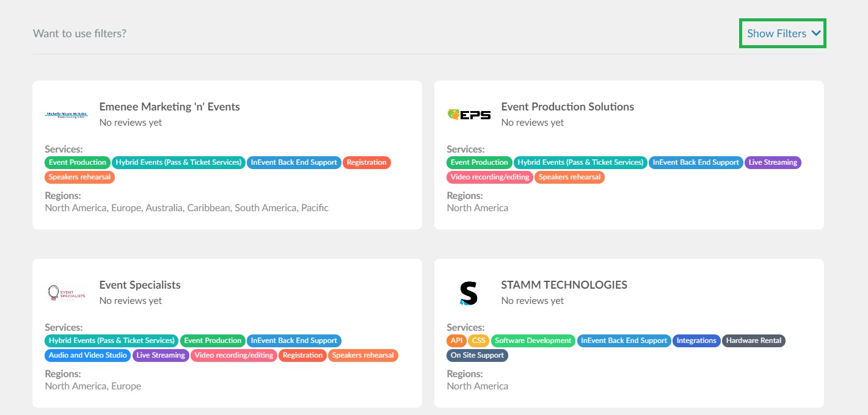Screen dimensions: 868x415
Task: Open the STAMM TECHNOLOGIES S logo
Action: click(469, 293)
